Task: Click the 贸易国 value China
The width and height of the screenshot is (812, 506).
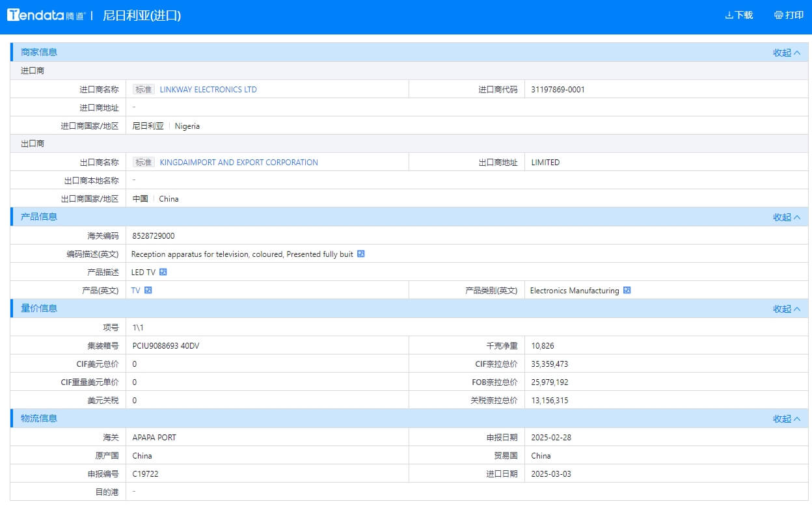Action: (541, 456)
